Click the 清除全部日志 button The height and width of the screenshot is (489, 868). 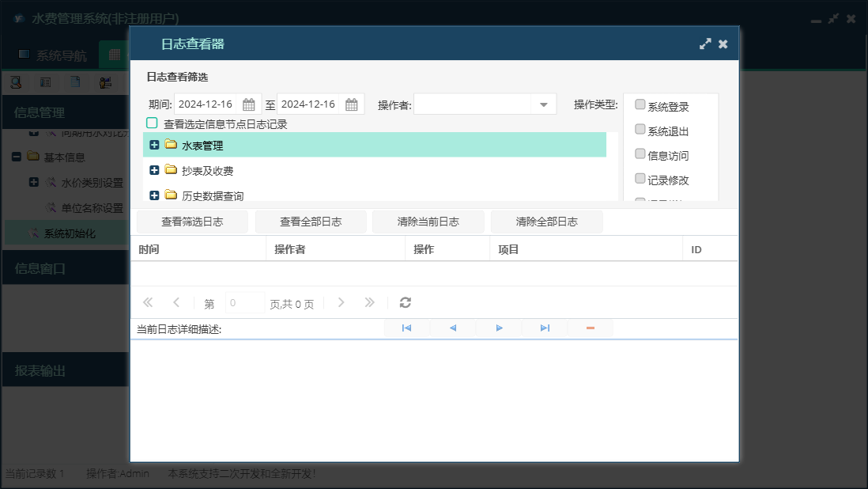(546, 222)
